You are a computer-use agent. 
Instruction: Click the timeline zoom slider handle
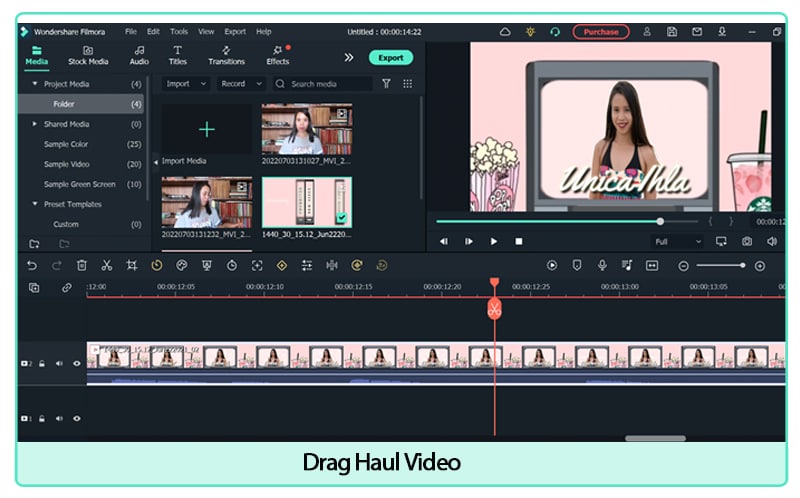[x=742, y=265]
